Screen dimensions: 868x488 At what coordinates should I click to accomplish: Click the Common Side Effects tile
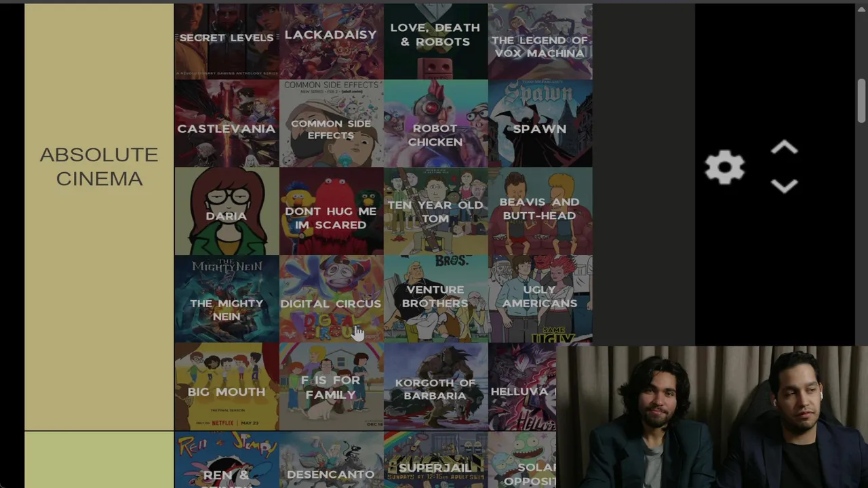331,123
